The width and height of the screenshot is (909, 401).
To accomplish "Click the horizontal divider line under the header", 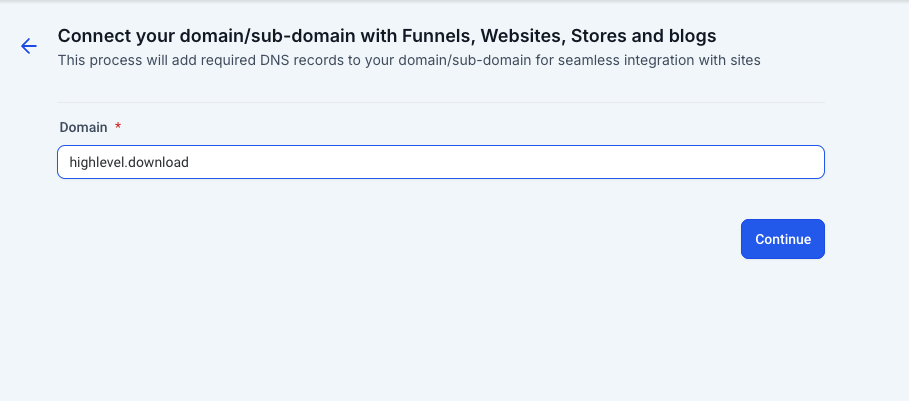I will (441, 103).
